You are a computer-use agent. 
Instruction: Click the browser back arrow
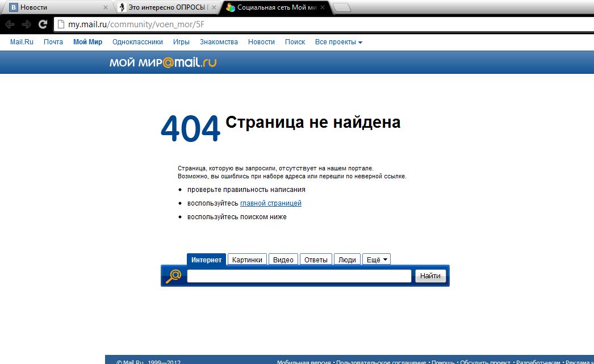[10, 24]
